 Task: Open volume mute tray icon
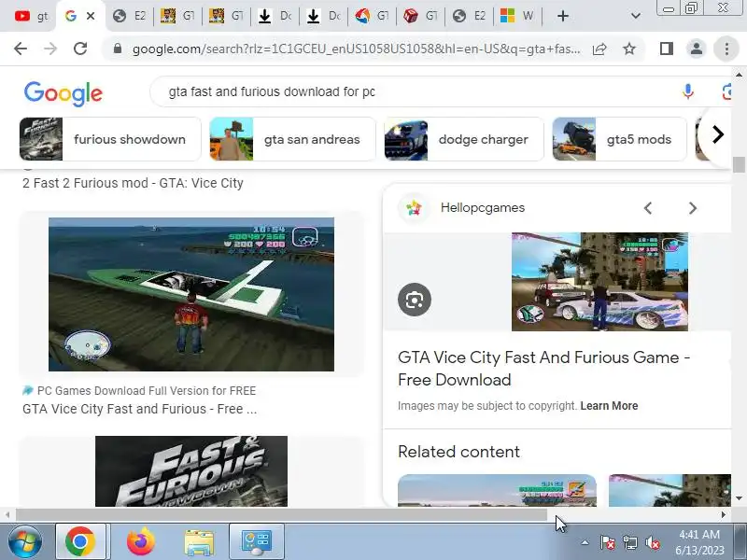[x=652, y=542]
